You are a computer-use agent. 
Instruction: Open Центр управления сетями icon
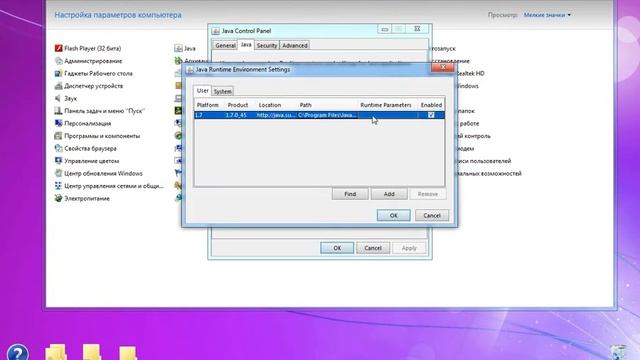58,186
